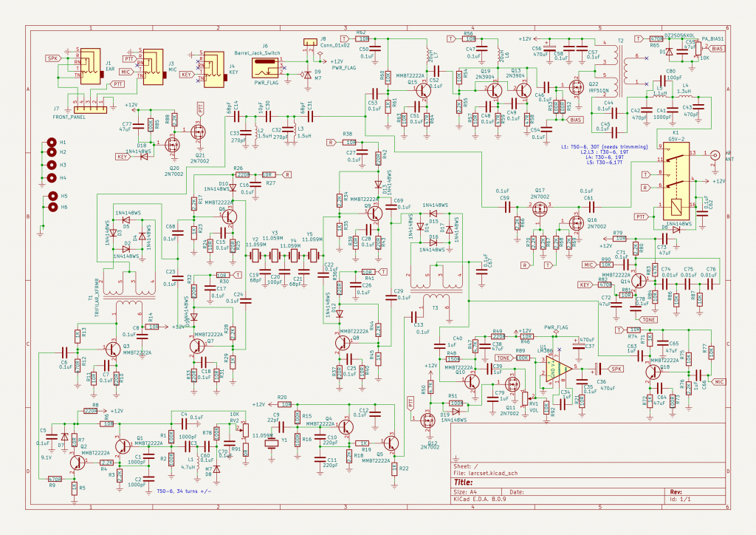Image resolution: width=756 pixels, height=535 pixels.
Task: Select the Q17 2N7002 MOSFET symbol
Action: [543, 209]
